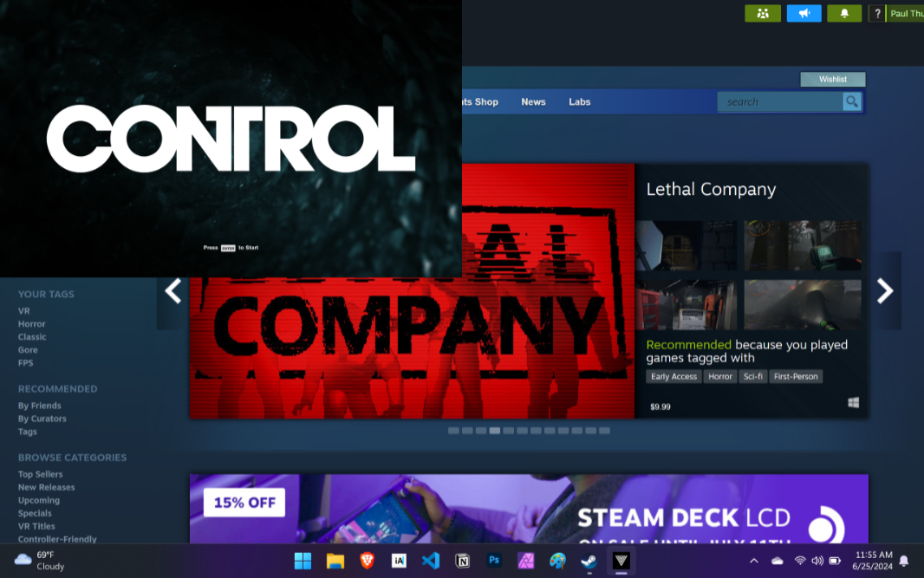Select the first carousel page dot
The width and height of the screenshot is (924, 578).
pyautogui.click(x=453, y=431)
